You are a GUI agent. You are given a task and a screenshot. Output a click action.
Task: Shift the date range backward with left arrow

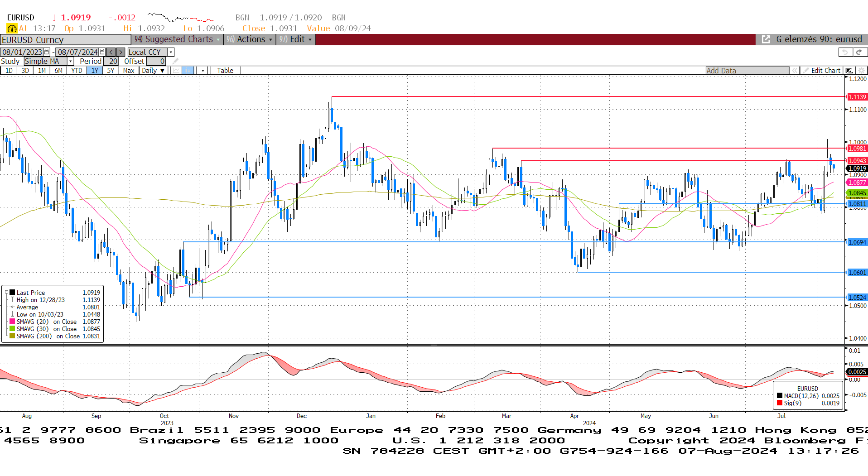[x=111, y=52]
